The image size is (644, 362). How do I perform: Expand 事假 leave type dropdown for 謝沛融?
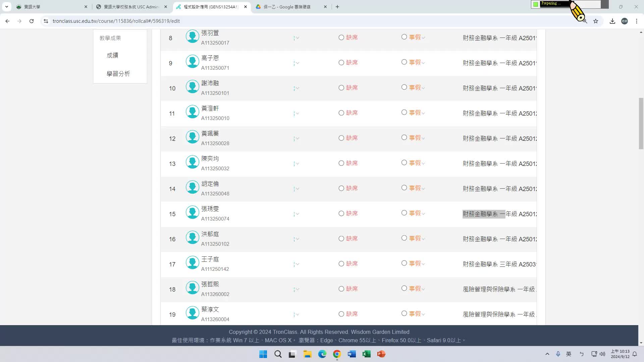[x=423, y=88]
